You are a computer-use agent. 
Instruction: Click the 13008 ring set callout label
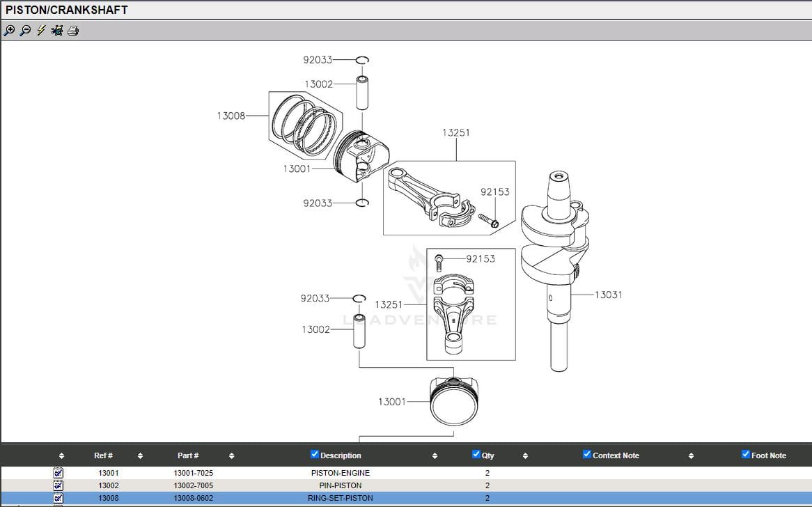pyautogui.click(x=231, y=116)
